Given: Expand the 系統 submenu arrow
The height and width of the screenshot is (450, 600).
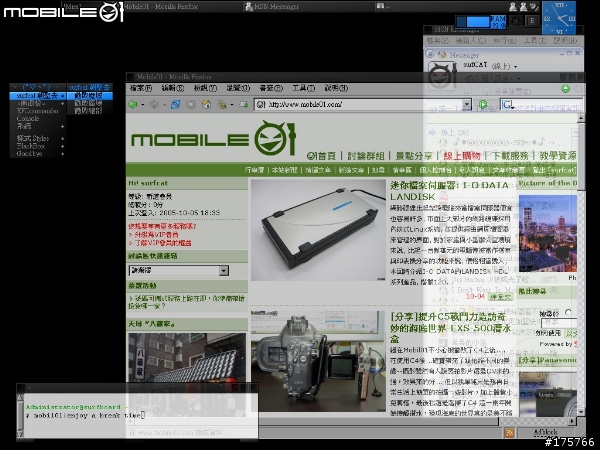Looking at the screenshot, I should pyautogui.click(x=62, y=126).
